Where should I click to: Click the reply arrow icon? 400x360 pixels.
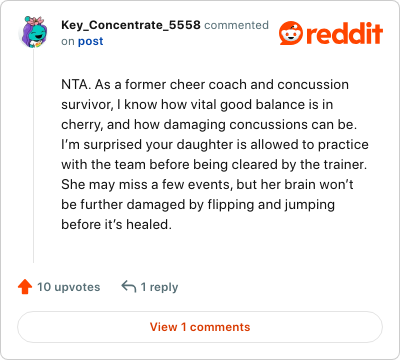(x=129, y=287)
